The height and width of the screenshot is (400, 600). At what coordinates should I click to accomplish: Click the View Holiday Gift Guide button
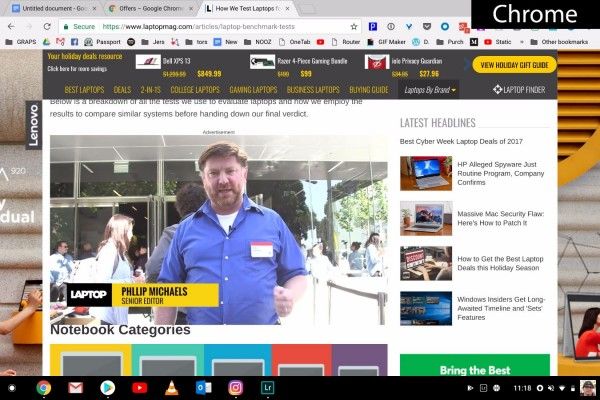514,65
